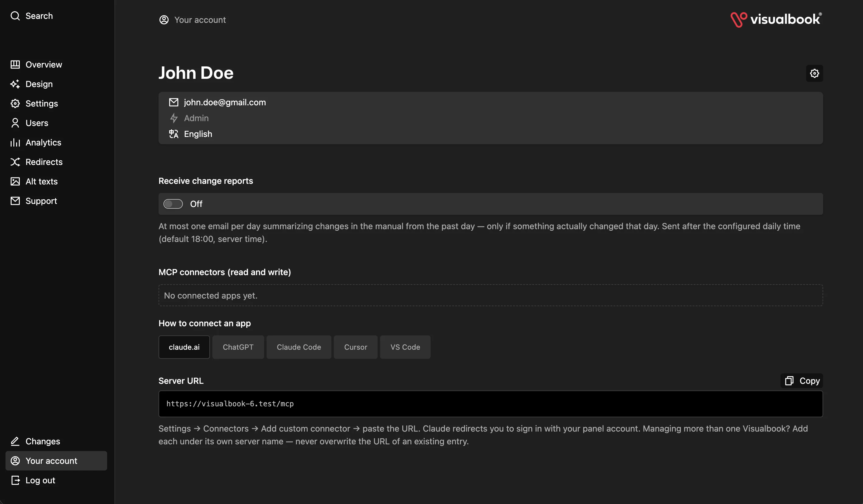Click the Design sparkles icon

click(x=15, y=84)
